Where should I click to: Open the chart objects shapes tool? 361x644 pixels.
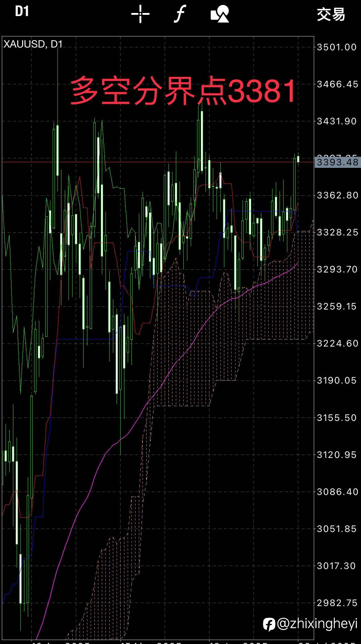click(220, 14)
